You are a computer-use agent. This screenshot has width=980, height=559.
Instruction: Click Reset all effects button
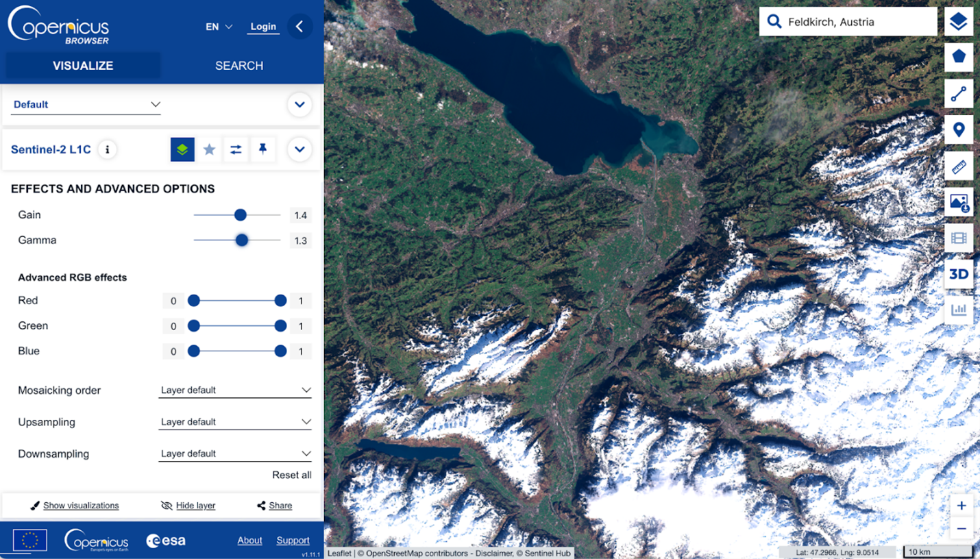(291, 475)
